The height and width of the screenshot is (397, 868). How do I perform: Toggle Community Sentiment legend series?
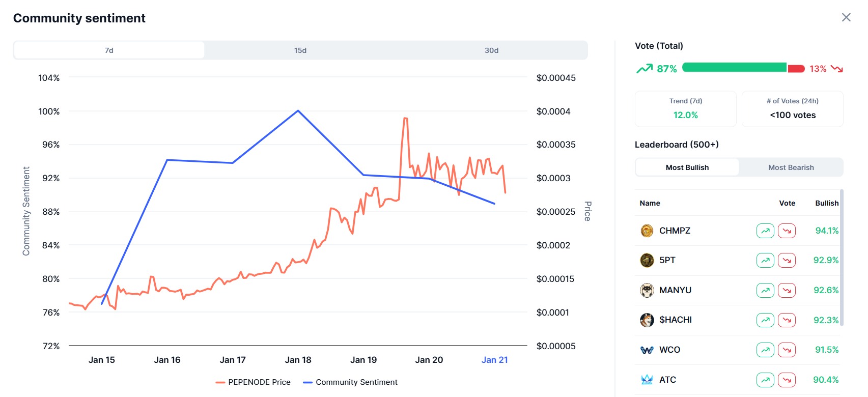[x=350, y=382]
